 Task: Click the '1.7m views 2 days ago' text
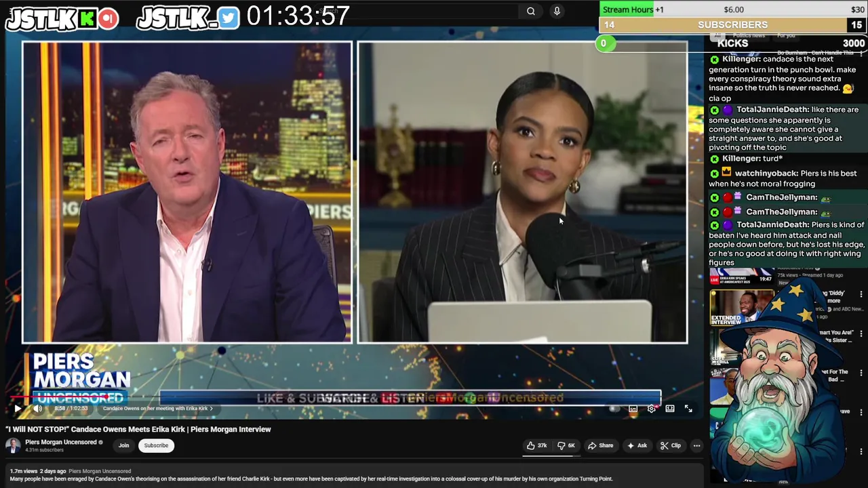[x=38, y=471]
